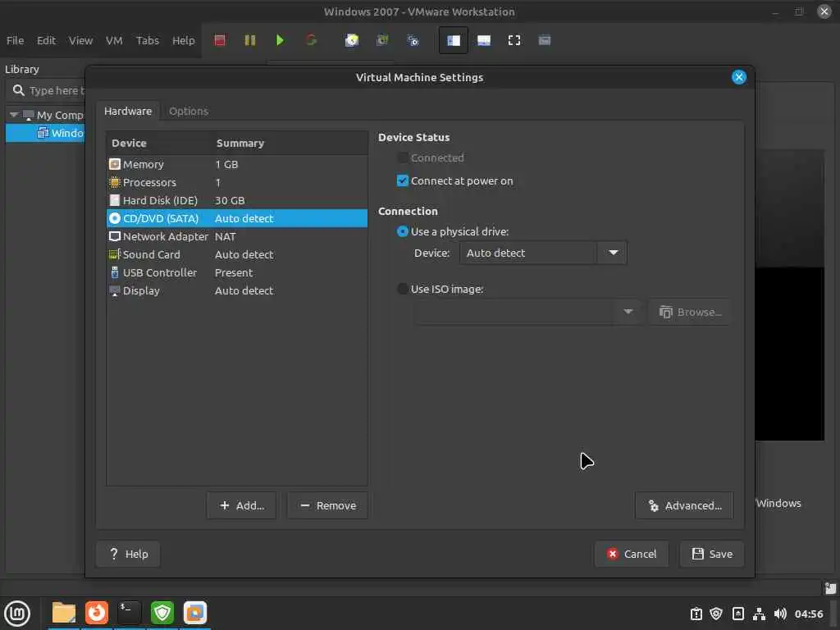Click the Help button in dialog
840x630 pixels.
[128, 554]
